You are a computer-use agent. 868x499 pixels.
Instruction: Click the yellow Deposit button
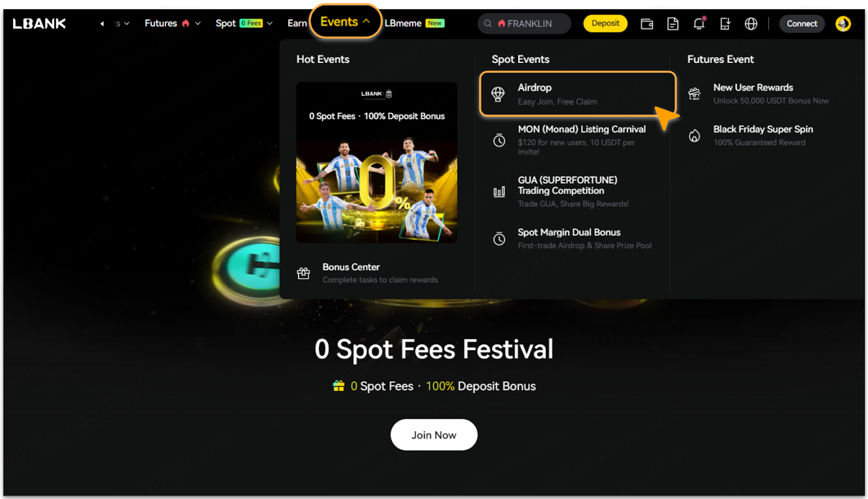pyautogui.click(x=605, y=23)
